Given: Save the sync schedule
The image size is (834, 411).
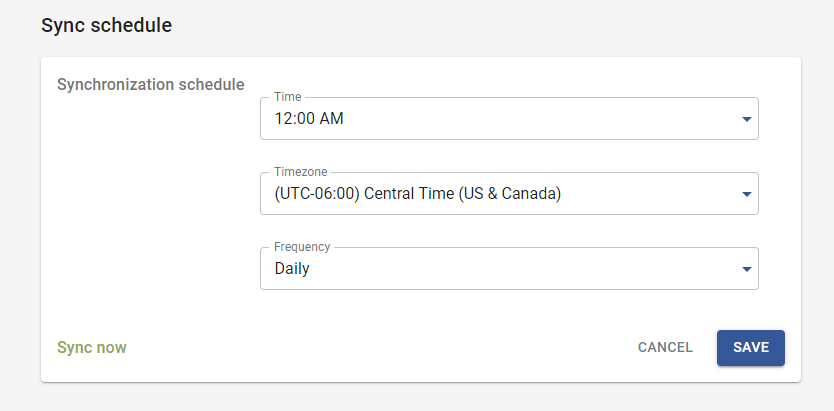Looking at the screenshot, I should pos(750,347).
